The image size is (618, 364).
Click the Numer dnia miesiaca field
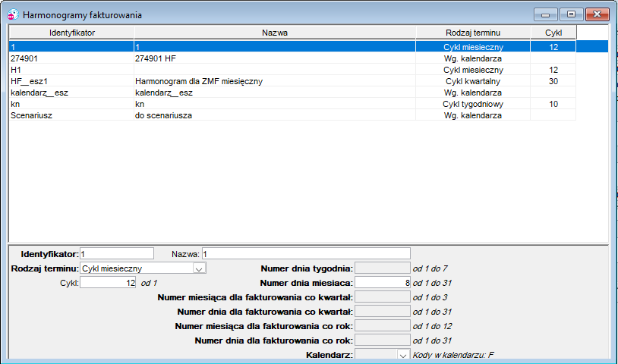point(383,283)
